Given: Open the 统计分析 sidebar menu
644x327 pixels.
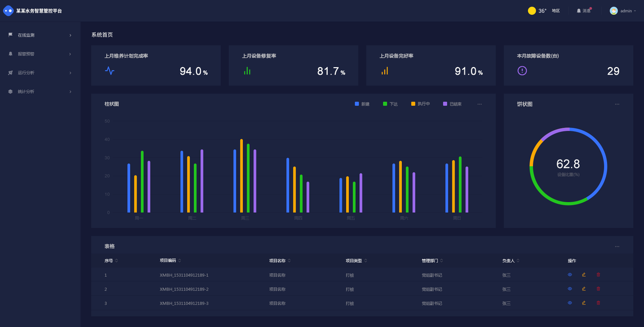Looking at the screenshot, I should coord(40,92).
